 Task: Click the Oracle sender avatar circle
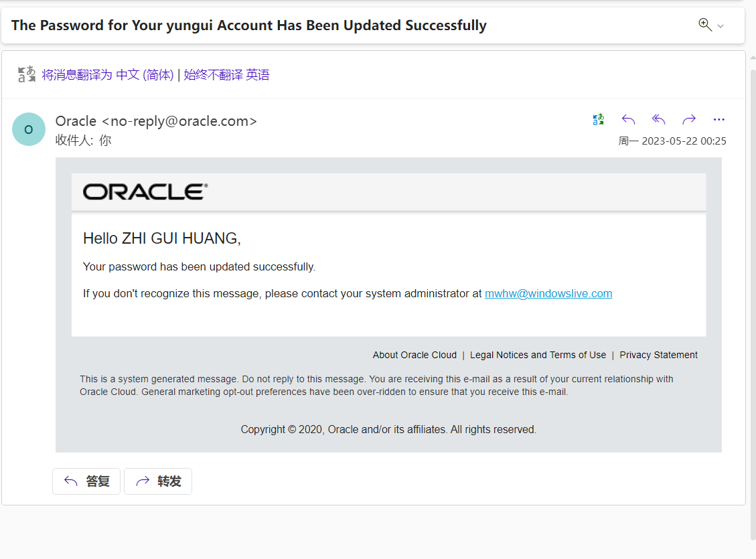click(x=29, y=129)
